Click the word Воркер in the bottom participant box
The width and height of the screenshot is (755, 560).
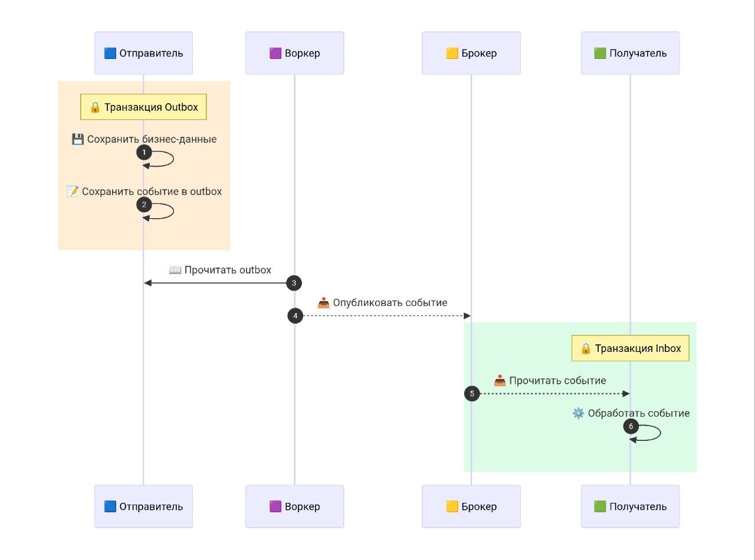[303, 506]
